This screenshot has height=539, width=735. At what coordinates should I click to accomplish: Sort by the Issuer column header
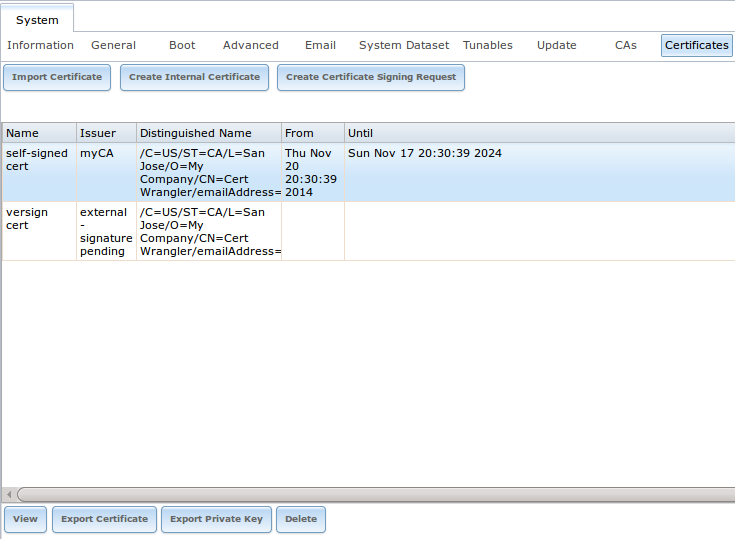tap(106, 133)
